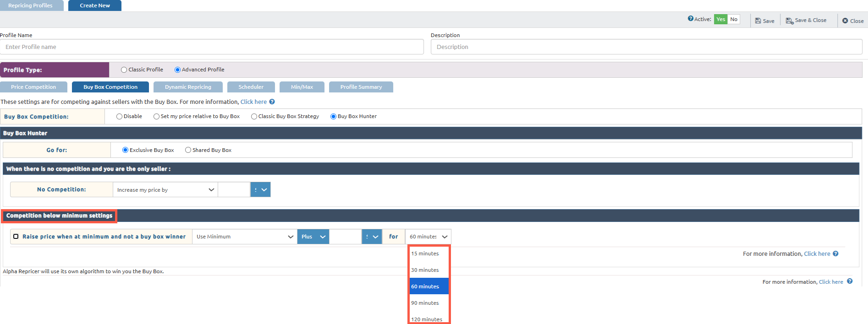Select Classic Buy Box Strategy radio

[254, 117]
